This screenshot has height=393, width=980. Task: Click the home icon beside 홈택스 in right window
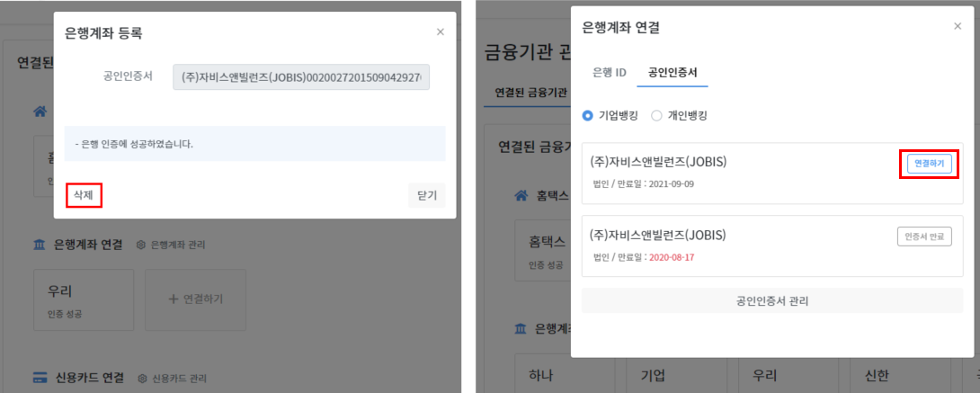tap(520, 195)
